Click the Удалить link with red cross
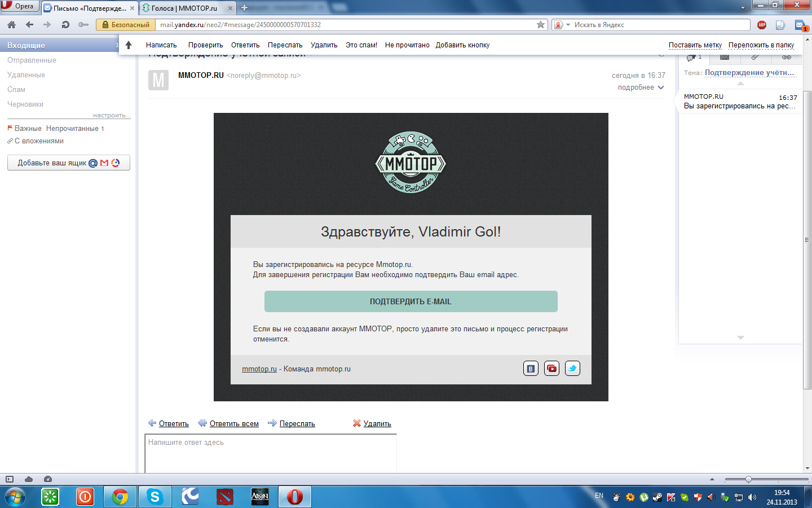The image size is (812, 508). click(377, 424)
